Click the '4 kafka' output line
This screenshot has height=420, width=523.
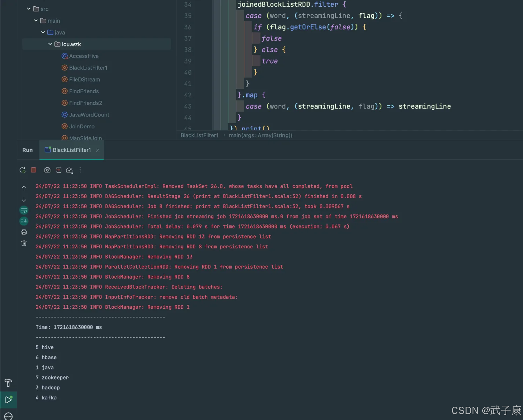(46, 398)
